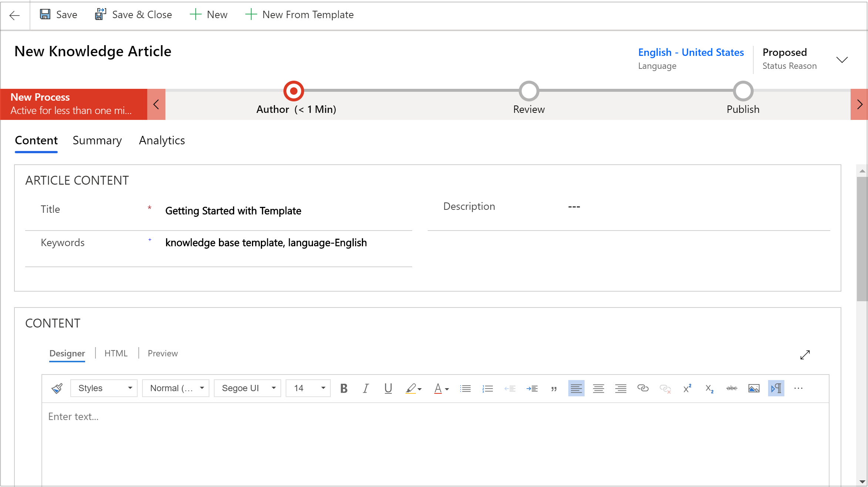The width and height of the screenshot is (868, 487).
Task: Click the Italic formatting icon
Action: [366, 389]
